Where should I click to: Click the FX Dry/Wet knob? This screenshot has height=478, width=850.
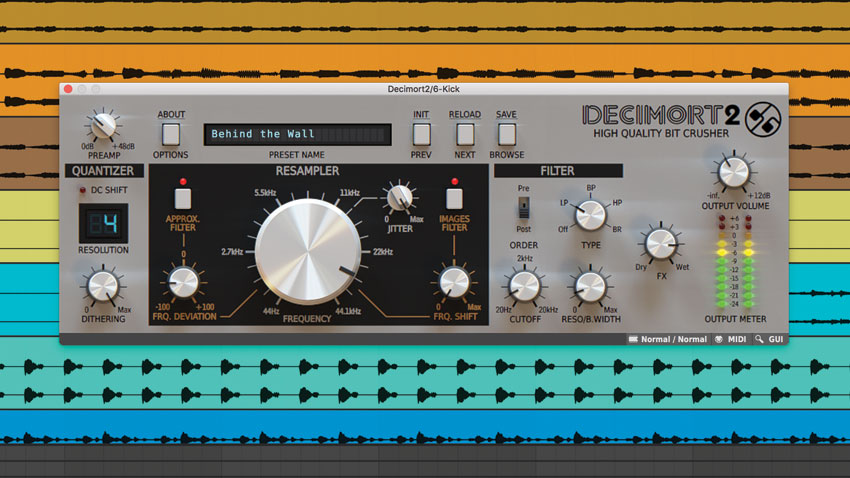661,244
